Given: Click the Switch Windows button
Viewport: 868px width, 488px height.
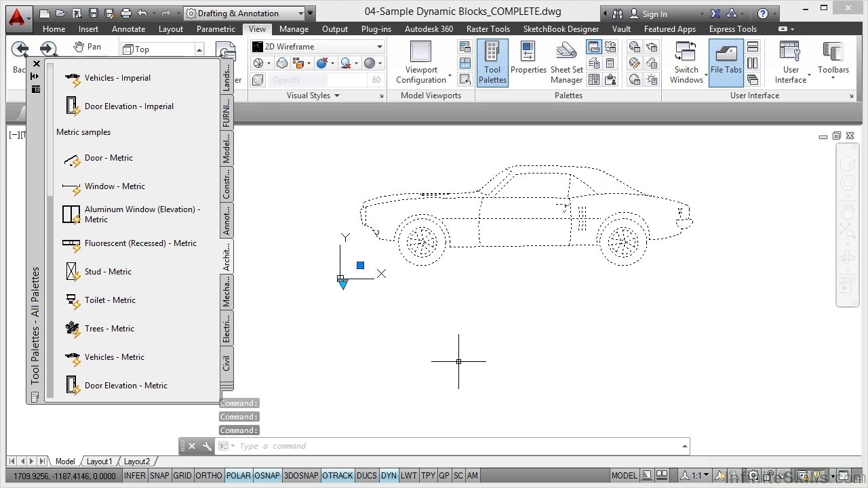Looking at the screenshot, I should coord(686,63).
